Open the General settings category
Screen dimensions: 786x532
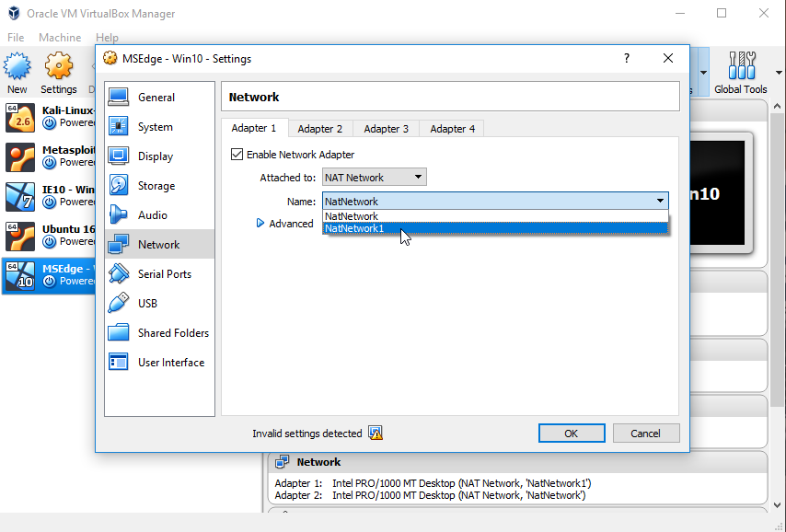pos(159,98)
